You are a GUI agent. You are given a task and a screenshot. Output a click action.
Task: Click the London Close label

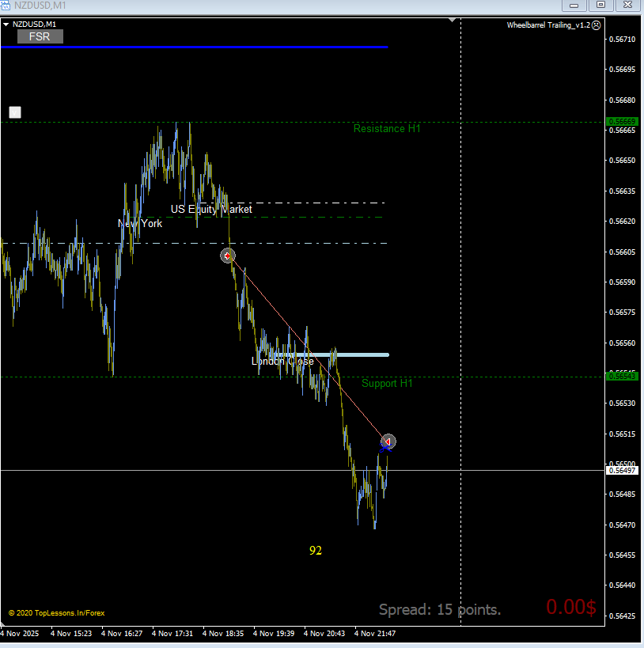tap(282, 362)
